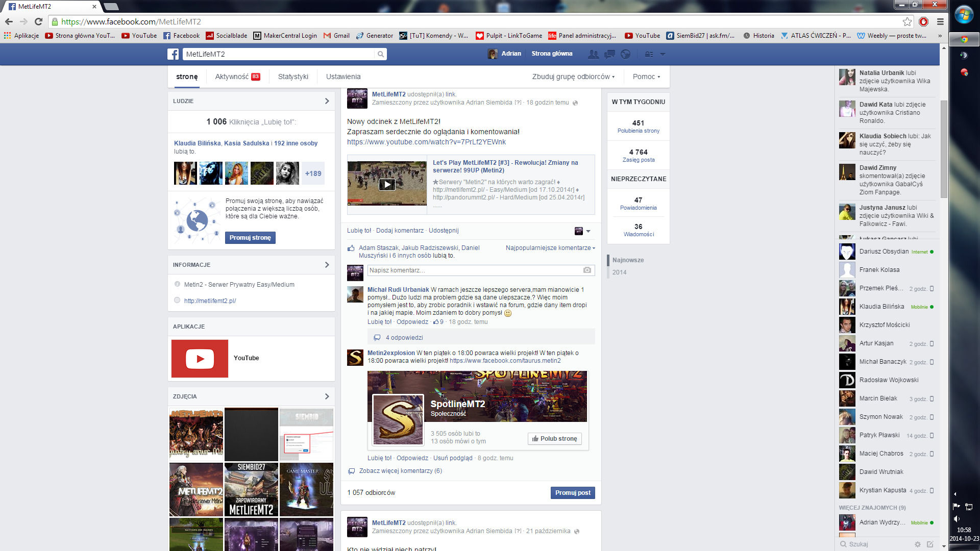Open the network connection tray icon
This screenshot has height=551, width=980.
(x=969, y=507)
